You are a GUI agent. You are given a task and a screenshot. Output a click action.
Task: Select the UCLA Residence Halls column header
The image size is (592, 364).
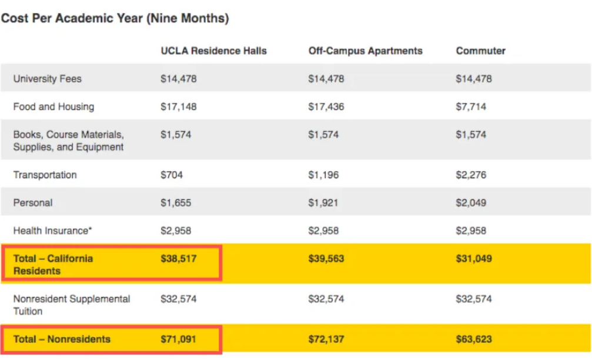[x=213, y=51]
